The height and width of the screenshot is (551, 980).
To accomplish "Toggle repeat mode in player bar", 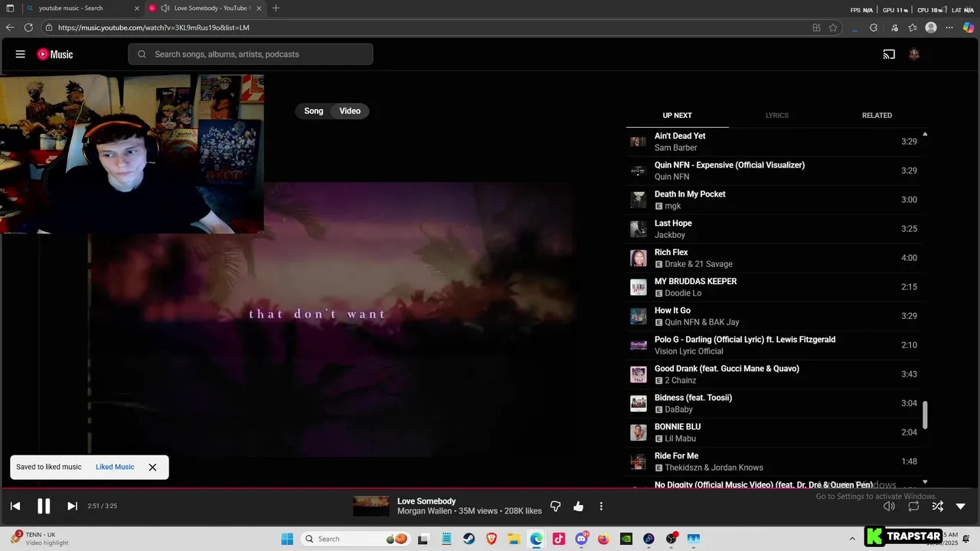I will coord(913,506).
